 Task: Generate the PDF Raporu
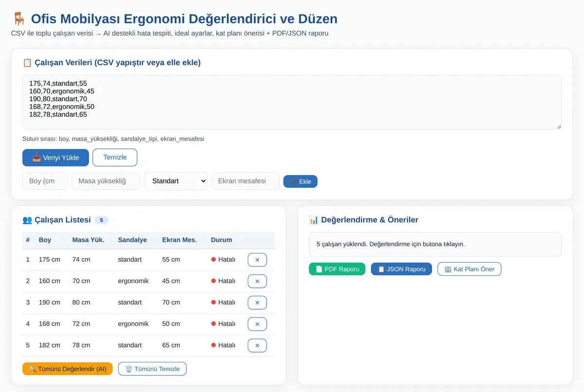(x=337, y=269)
